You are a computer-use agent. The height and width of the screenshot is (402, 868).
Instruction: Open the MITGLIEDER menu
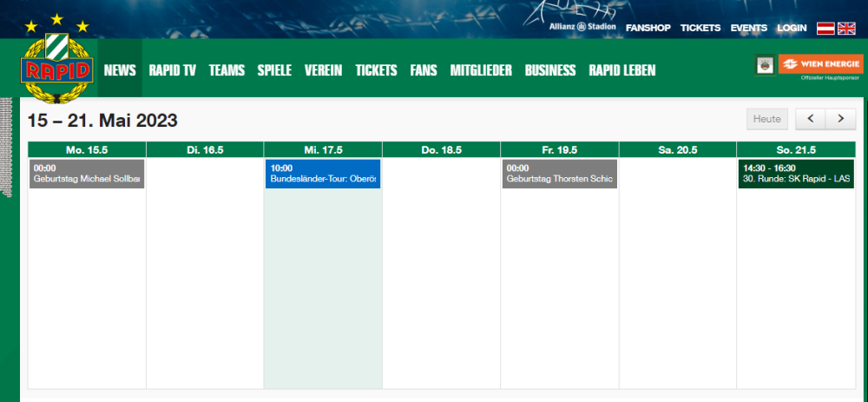(x=481, y=70)
